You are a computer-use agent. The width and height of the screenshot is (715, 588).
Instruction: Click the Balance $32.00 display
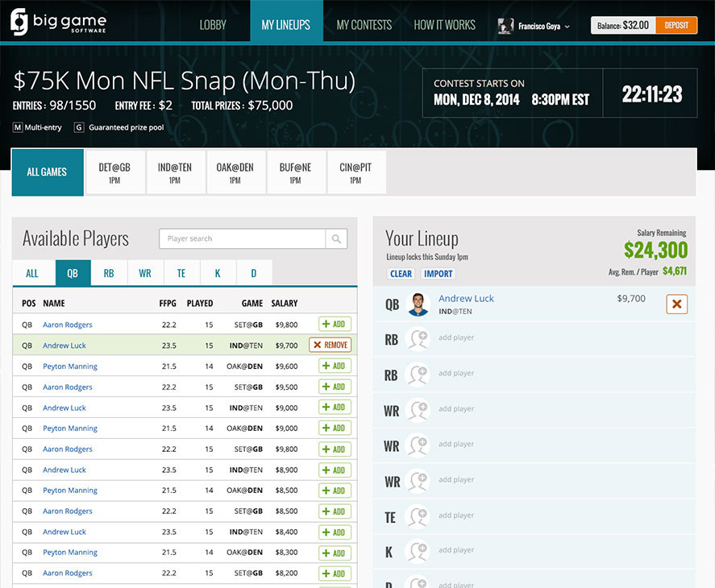[x=623, y=25]
